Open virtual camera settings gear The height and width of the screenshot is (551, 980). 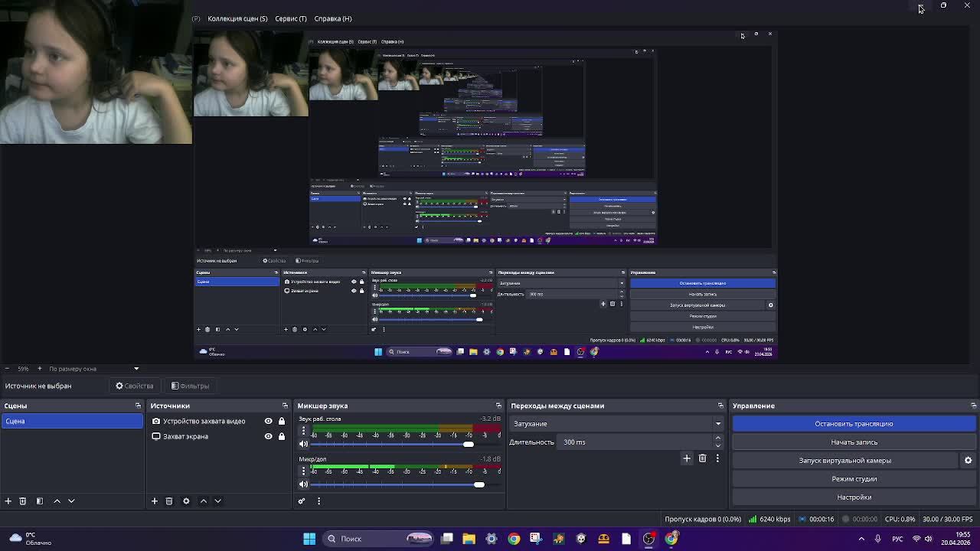[x=968, y=461]
